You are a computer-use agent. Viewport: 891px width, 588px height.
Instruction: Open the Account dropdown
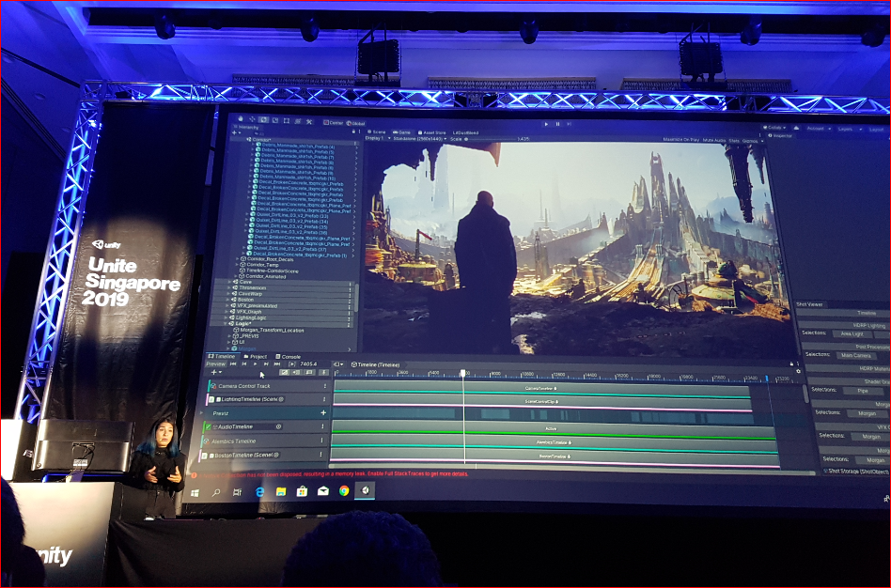tap(819, 129)
